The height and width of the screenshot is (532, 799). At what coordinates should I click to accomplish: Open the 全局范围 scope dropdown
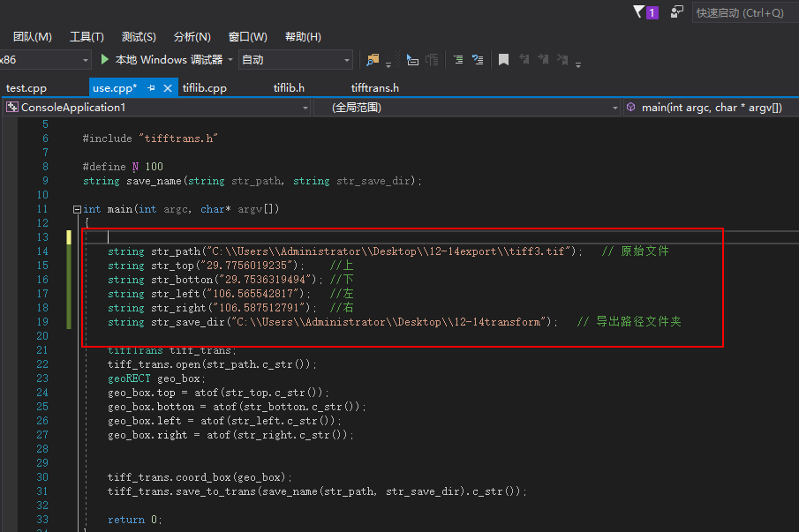(x=467, y=108)
